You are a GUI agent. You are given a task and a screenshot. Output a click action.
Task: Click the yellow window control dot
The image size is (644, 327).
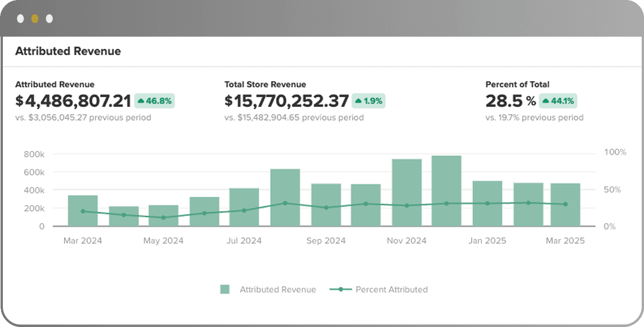(35, 18)
